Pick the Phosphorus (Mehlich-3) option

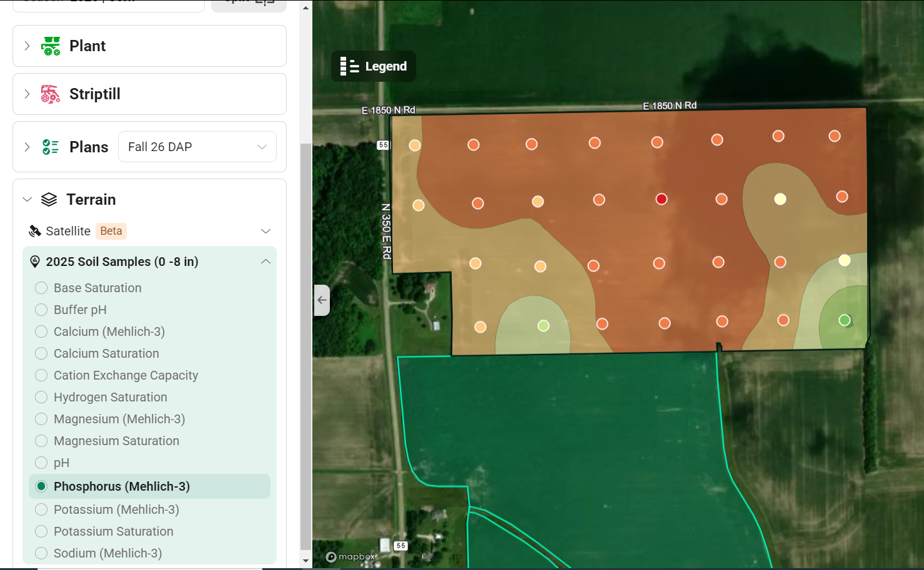pyautogui.click(x=41, y=486)
